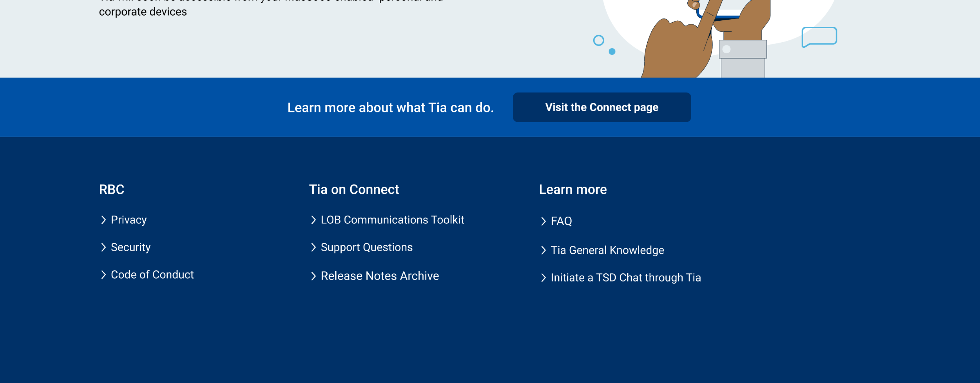Screen dimensions: 980x383
Task: Open the FAQ link
Action: click(x=561, y=221)
